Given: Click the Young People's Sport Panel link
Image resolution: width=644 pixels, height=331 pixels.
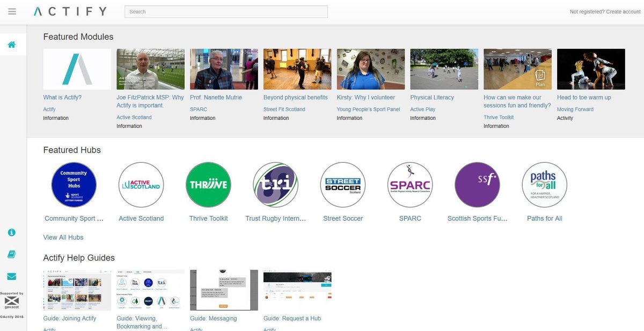Looking at the screenshot, I should (369, 109).
